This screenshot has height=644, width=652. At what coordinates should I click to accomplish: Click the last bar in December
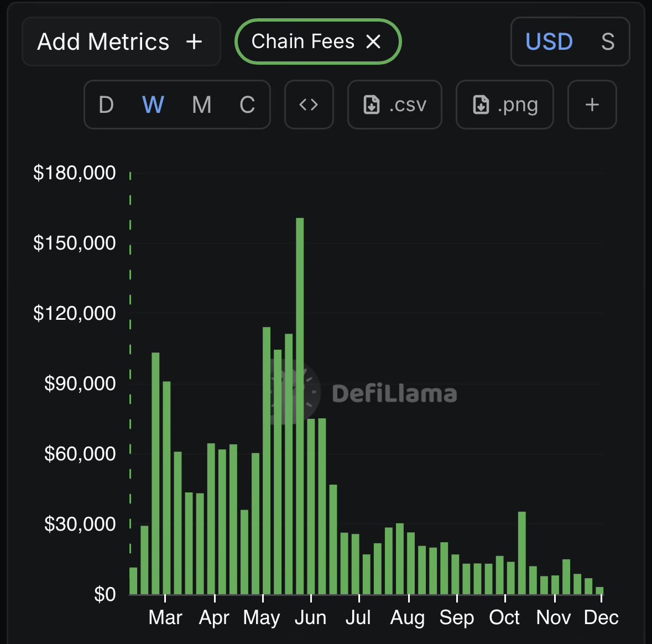point(599,590)
